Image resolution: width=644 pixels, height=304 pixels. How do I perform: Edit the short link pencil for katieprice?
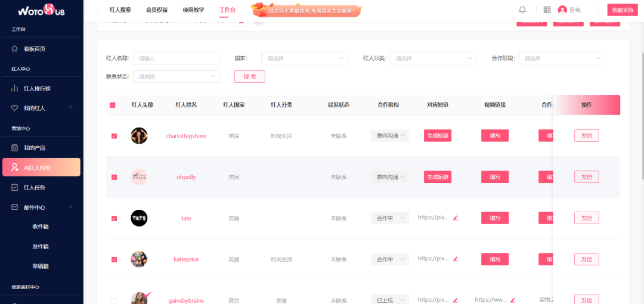pyautogui.click(x=455, y=259)
